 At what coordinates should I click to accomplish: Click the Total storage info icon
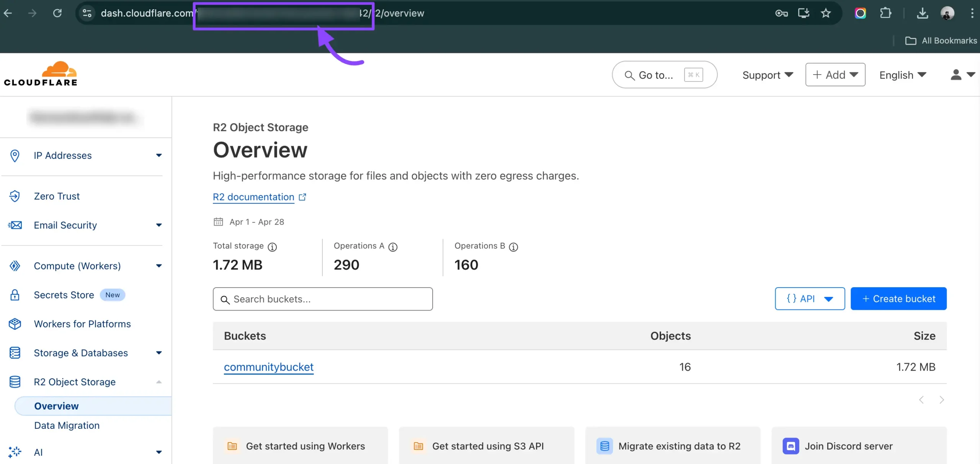click(x=272, y=247)
